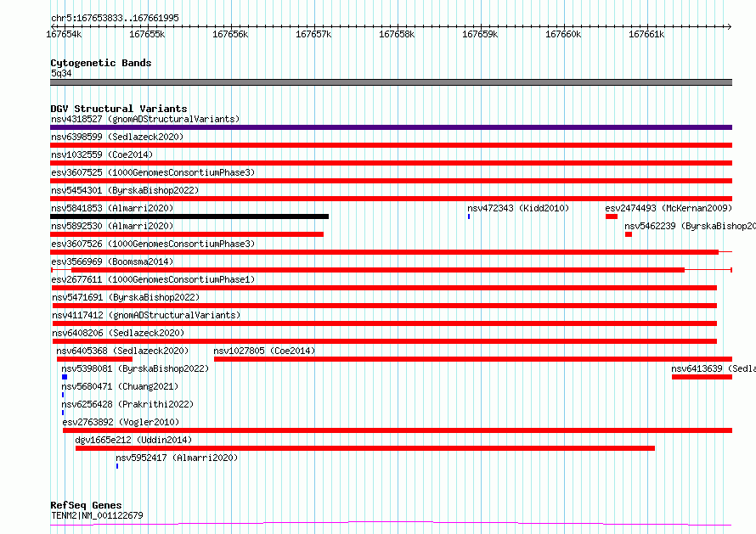Click the blue nsv5398081 square marker
The image size is (756, 534).
(x=65, y=377)
